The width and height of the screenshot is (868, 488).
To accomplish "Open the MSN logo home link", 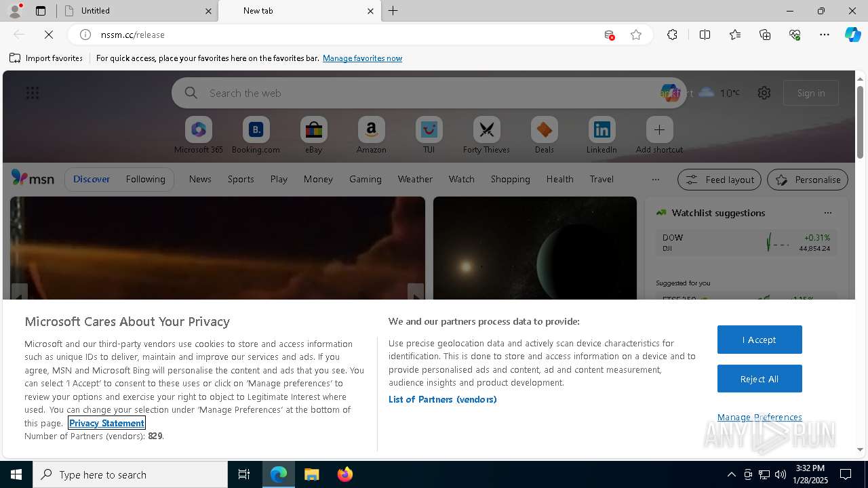I will 33,178.
